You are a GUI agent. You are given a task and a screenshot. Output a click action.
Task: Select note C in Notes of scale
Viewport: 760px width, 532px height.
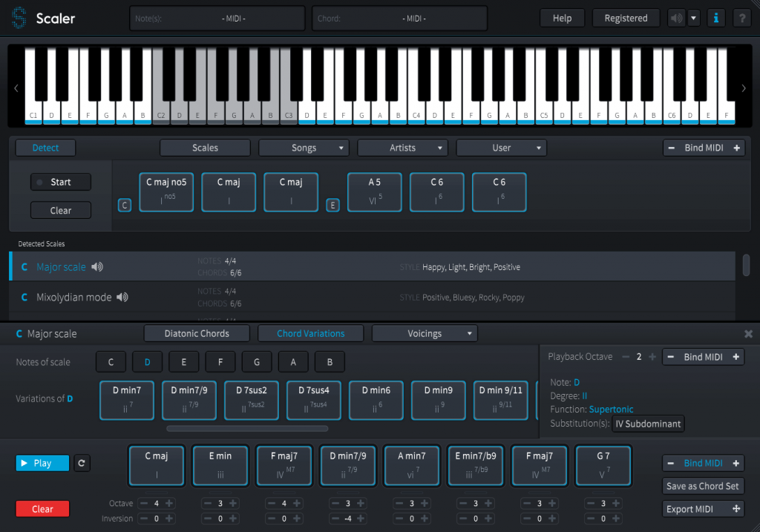coord(111,362)
